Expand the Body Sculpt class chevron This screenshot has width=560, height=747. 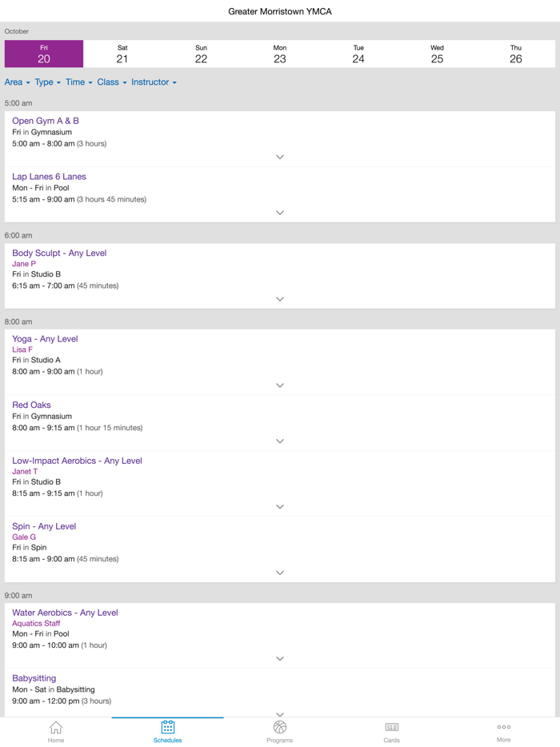pos(280,299)
